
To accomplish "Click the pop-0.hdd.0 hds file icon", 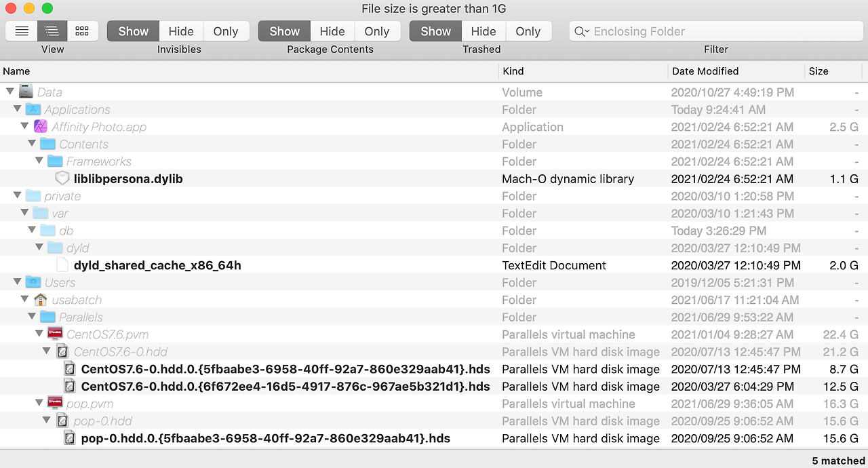I will [69, 438].
